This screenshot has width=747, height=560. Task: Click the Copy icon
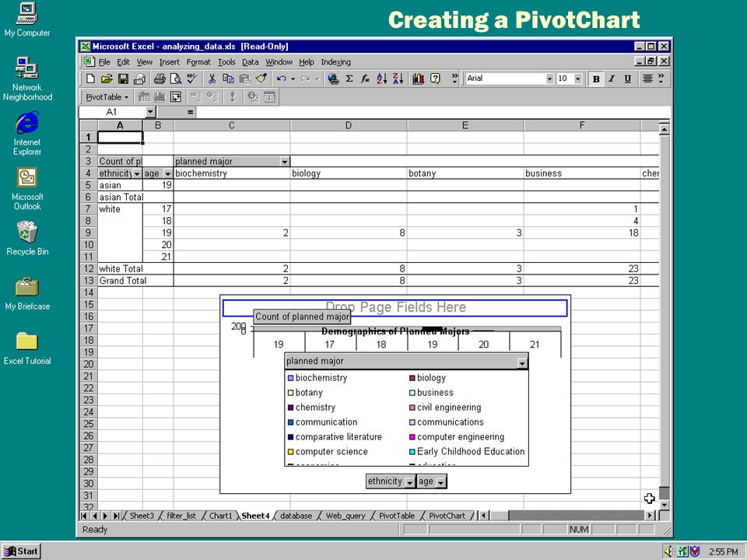pos(228,79)
